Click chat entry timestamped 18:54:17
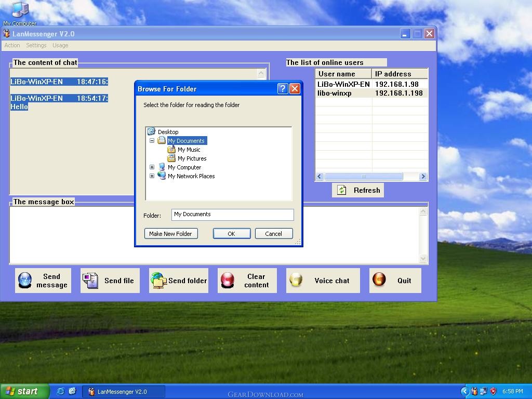The width and height of the screenshot is (532, 399). pyautogui.click(x=59, y=98)
